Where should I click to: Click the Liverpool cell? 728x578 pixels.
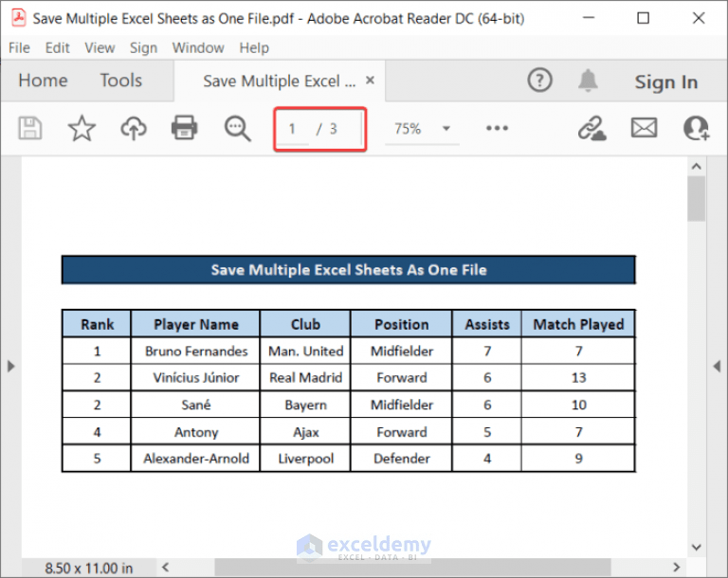pos(305,459)
